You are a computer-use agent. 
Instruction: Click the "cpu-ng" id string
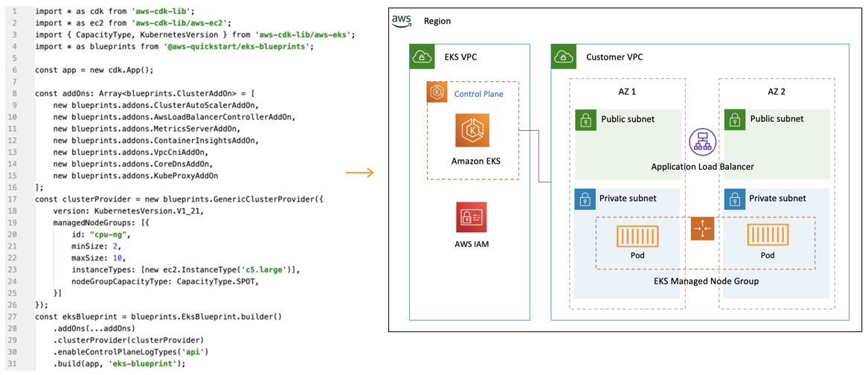coord(108,235)
